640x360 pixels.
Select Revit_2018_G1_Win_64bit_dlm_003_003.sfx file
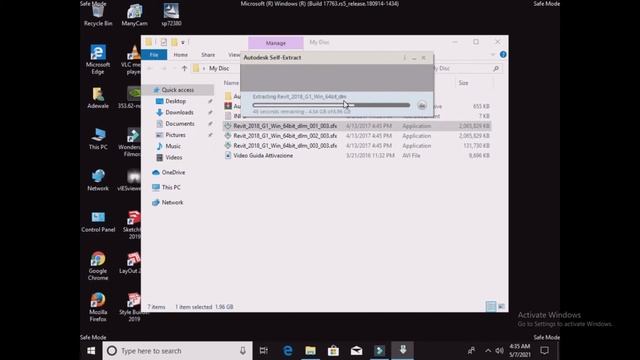tap(357, 145)
